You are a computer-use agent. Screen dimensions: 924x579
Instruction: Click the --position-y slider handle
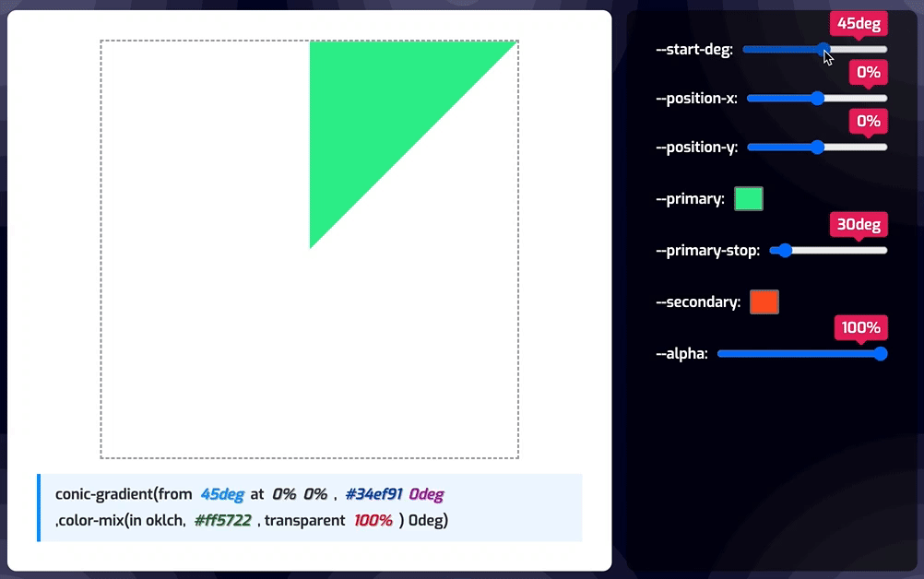[x=817, y=148]
